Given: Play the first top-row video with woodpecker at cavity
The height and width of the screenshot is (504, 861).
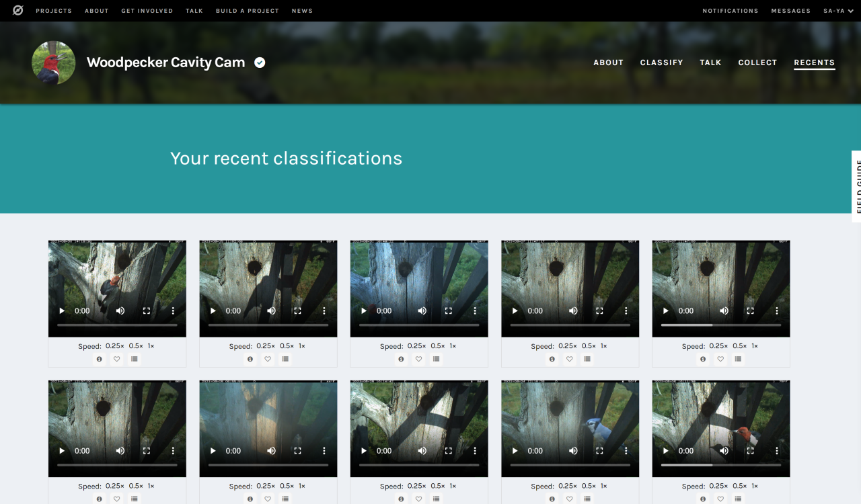Looking at the screenshot, I should coord(63,311).
